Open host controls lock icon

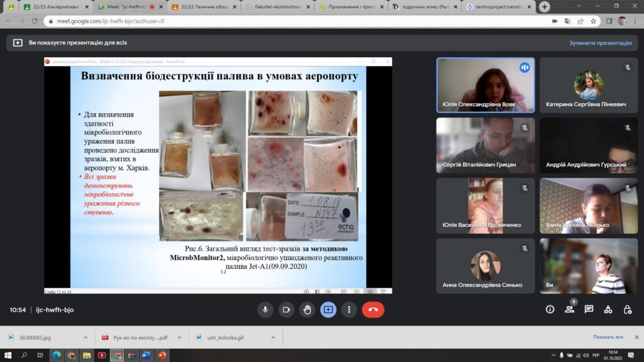(627, 310)
